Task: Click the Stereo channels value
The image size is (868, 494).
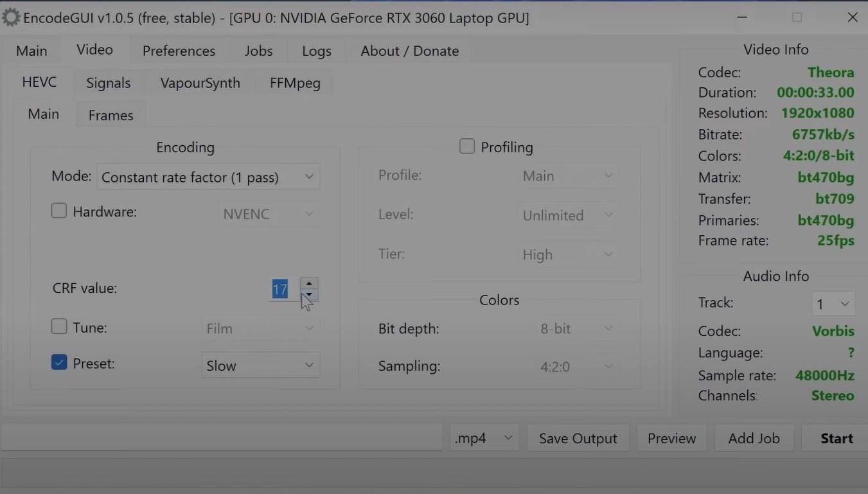Action: pyautogui.click(x=833, y=395)
